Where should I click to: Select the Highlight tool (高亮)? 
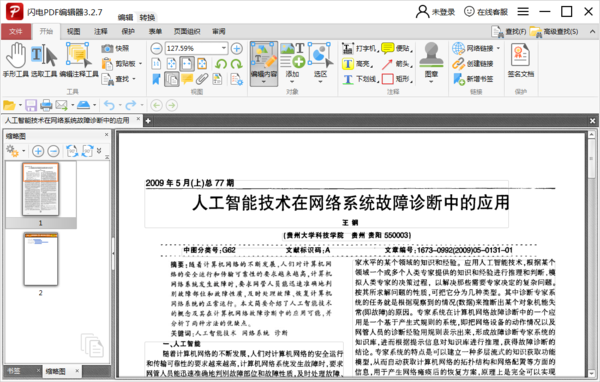[x=357, y=64]
